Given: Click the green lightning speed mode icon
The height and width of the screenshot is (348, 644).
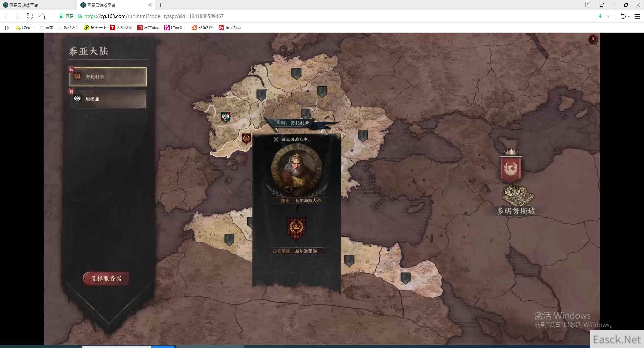Looking at the screenshot, I should point(600,16).
